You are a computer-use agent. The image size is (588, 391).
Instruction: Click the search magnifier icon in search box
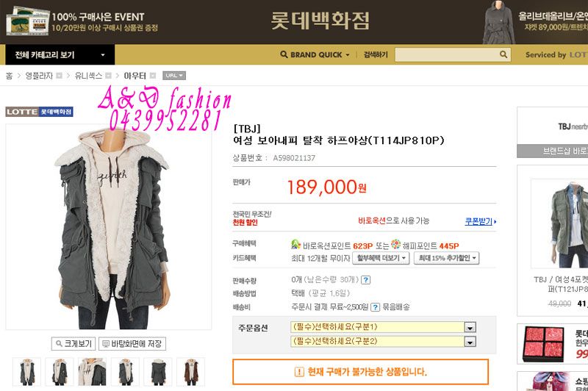503,54
